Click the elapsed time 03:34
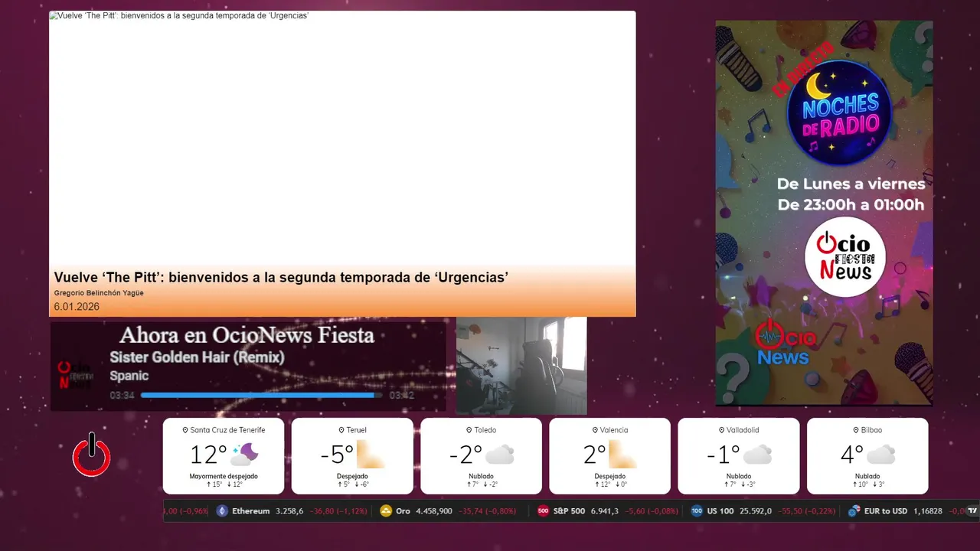 point(122,396)
